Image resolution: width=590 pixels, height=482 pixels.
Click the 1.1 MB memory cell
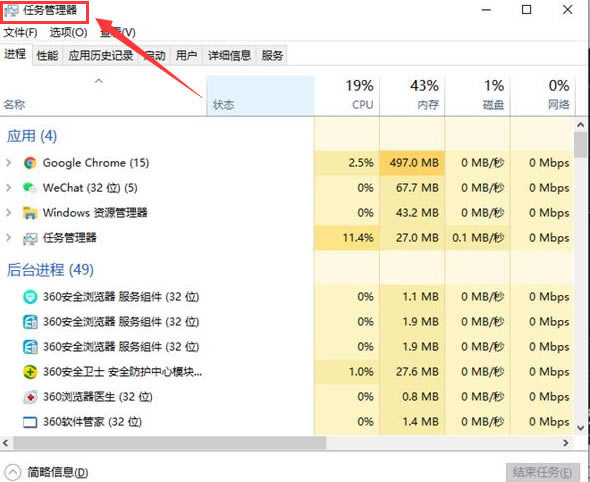[412, 297]
